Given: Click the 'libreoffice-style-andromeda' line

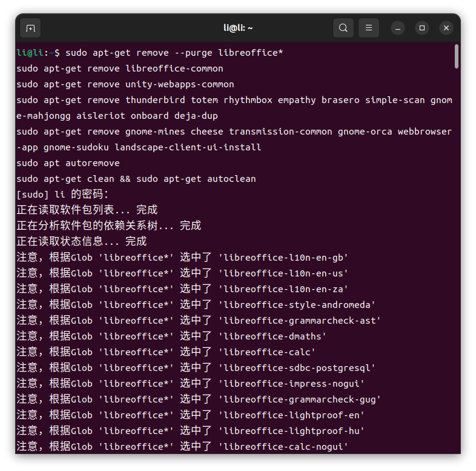Looking at the screenshot, I should click(x=196, y=305).
